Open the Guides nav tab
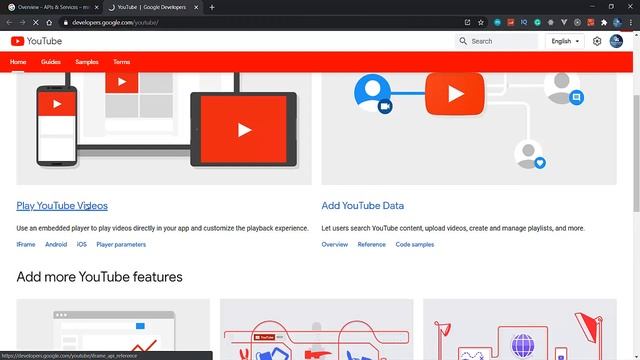The height and width of the screenshot is (360, 640). pyautogui.click(x=51, y=62)
